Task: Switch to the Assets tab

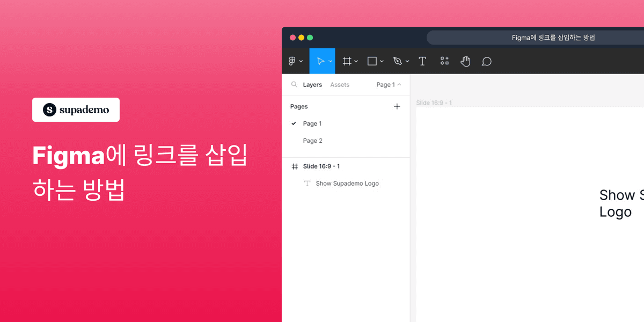Action: click(x=340, y=84)
